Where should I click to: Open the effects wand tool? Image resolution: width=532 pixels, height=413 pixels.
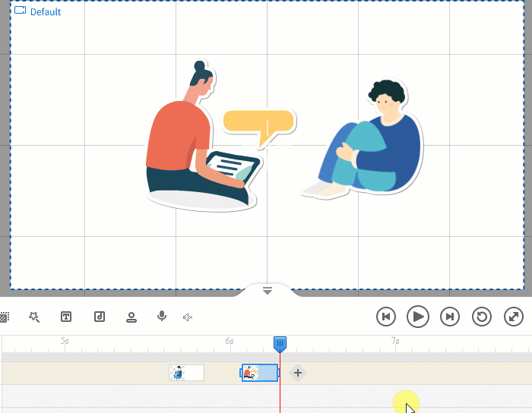(34, 317)
